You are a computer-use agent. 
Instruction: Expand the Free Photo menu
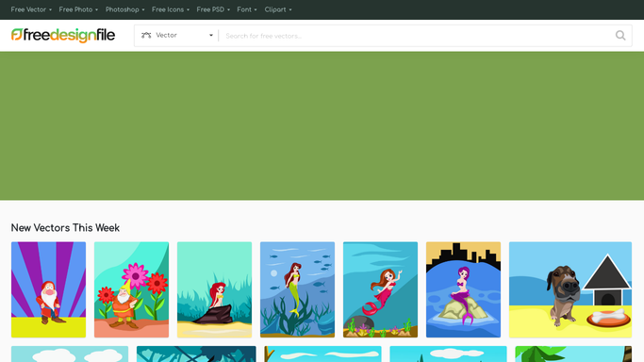tap(78, 9)
